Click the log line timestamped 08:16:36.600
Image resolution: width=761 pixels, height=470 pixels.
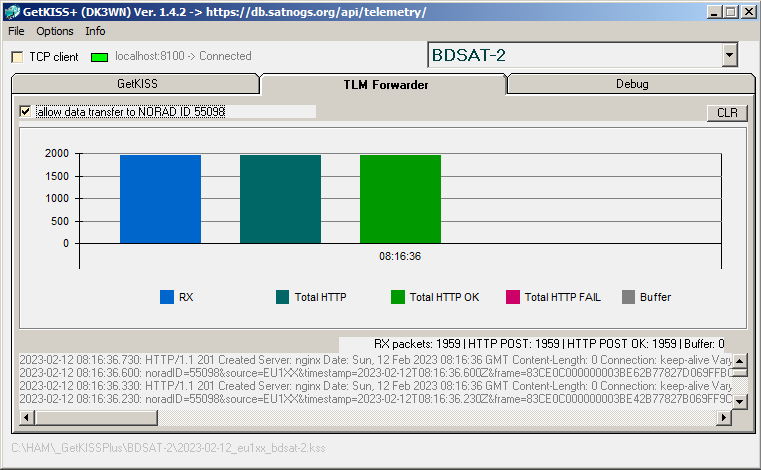tap(375, 373)
